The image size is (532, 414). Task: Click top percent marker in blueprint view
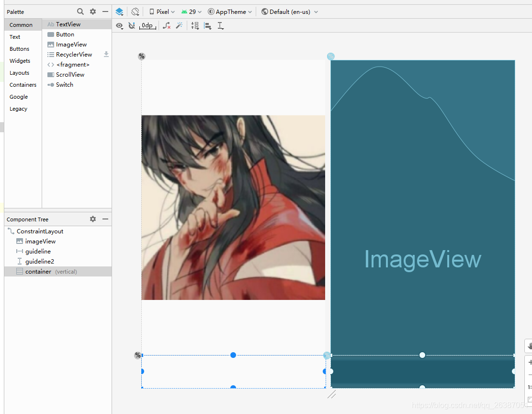pyautogui.click(x=331, y=57)
